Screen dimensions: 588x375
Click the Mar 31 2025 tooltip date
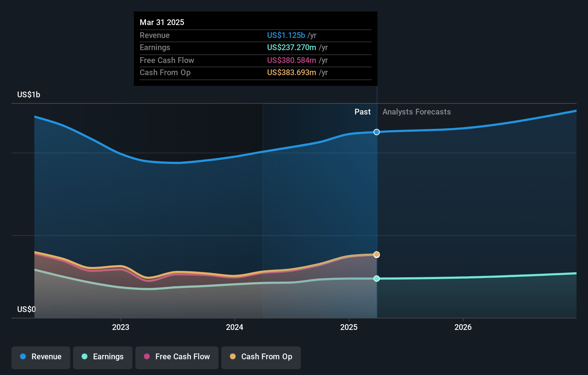coord(162,22)
